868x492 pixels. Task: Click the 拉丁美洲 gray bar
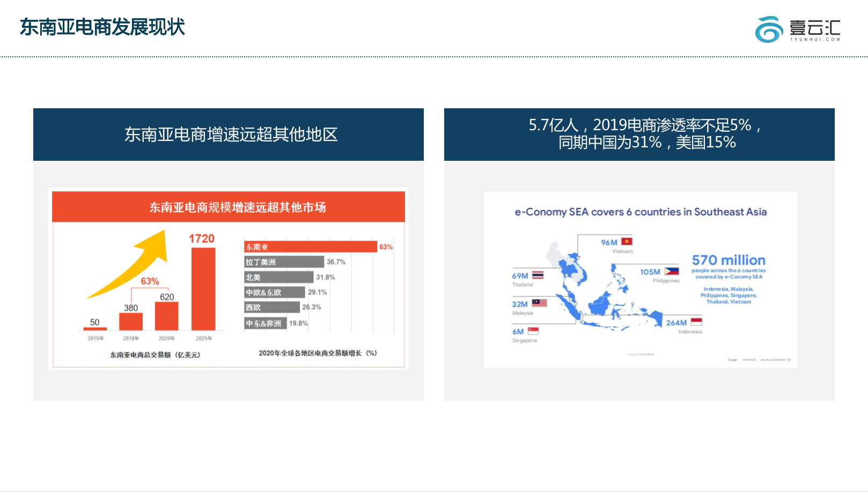284,262
